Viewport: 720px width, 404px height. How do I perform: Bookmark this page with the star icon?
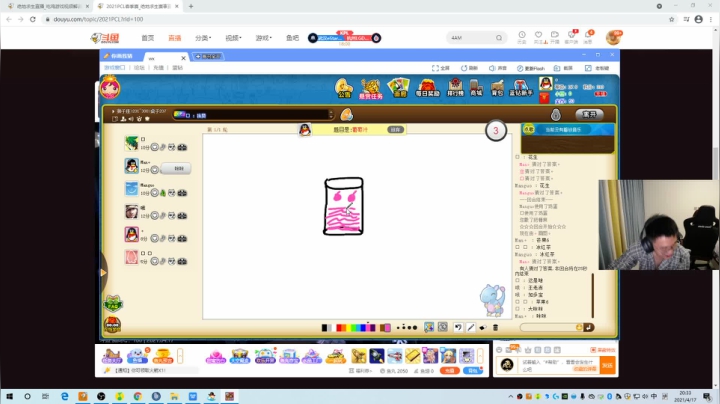tap(671, 19)
